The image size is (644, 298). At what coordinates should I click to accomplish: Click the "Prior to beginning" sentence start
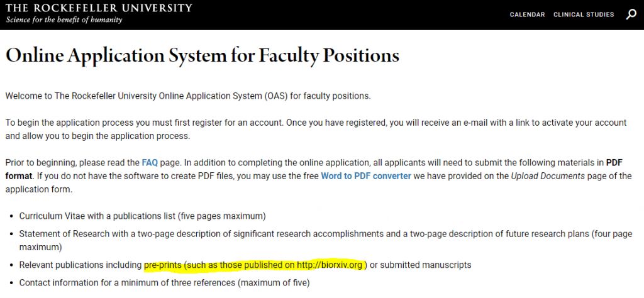point(38,162)
